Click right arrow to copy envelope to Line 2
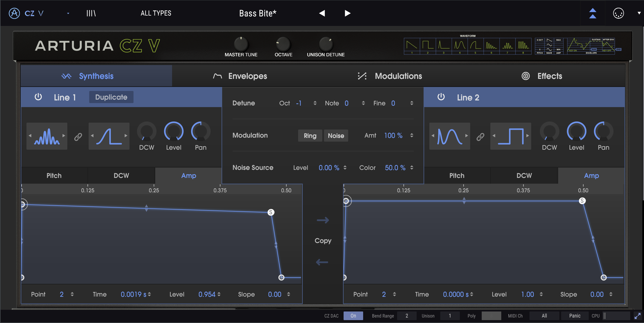The image size is (644, 323). tap(323, 220)
